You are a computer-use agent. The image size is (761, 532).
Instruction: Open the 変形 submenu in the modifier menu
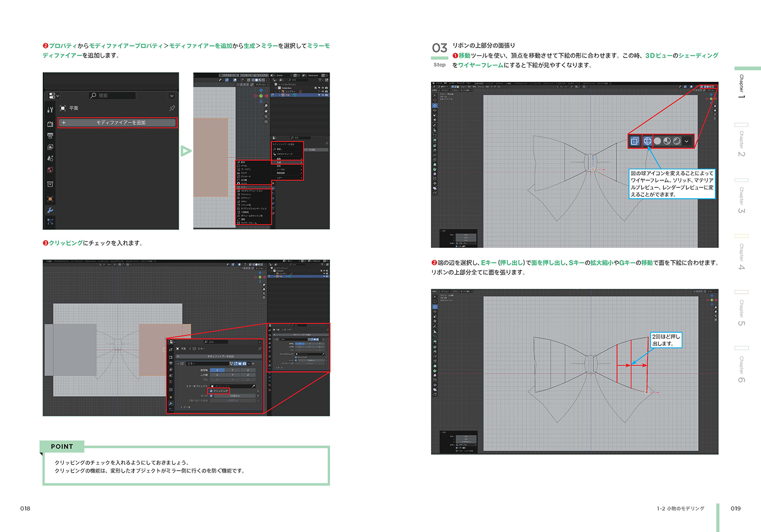pos(287,166)
